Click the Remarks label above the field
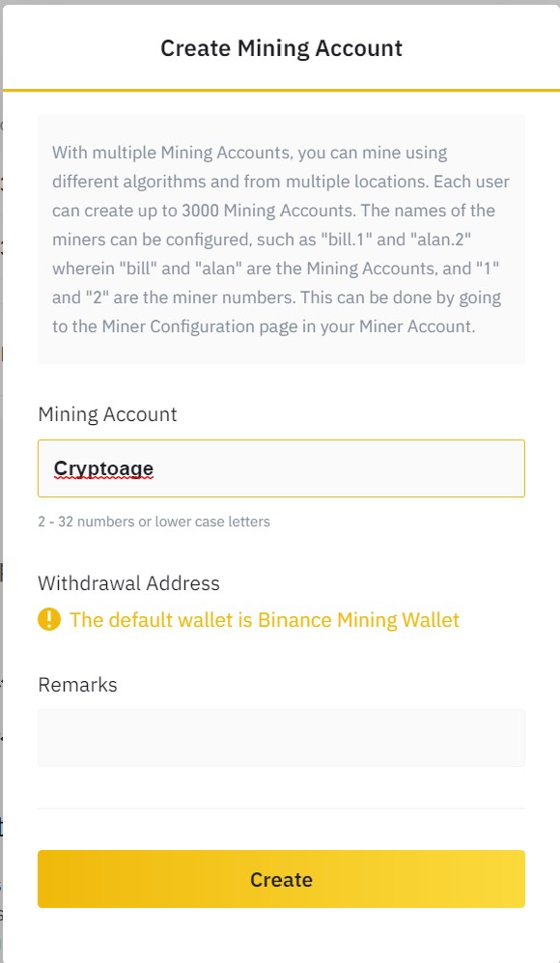 coord(77,685)
